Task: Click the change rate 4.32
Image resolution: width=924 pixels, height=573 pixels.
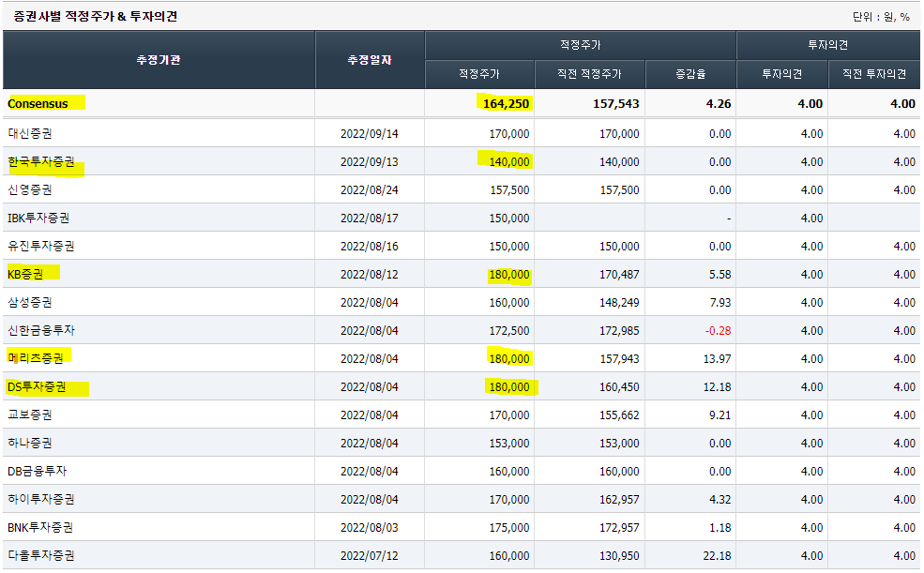Action: 720,500
